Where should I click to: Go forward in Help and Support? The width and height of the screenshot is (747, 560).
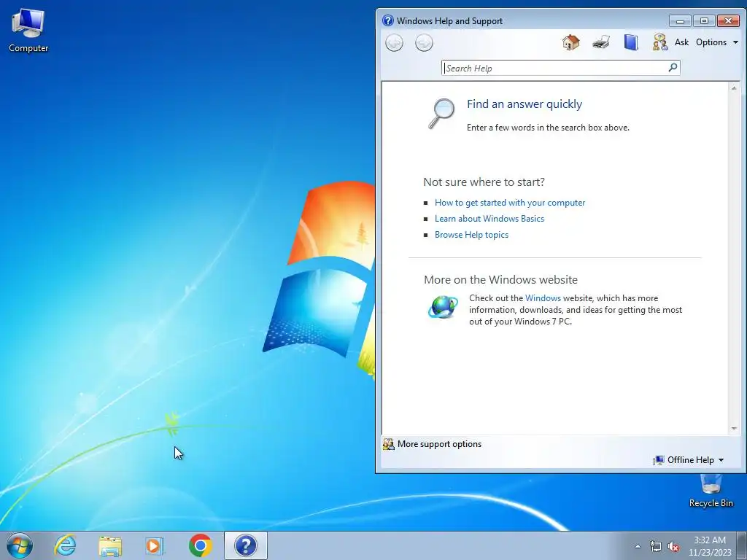tap(424, 43)
